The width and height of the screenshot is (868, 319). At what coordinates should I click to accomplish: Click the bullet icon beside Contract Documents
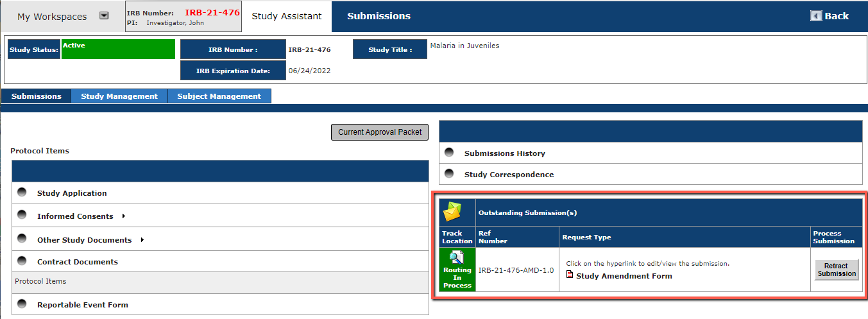22,261
